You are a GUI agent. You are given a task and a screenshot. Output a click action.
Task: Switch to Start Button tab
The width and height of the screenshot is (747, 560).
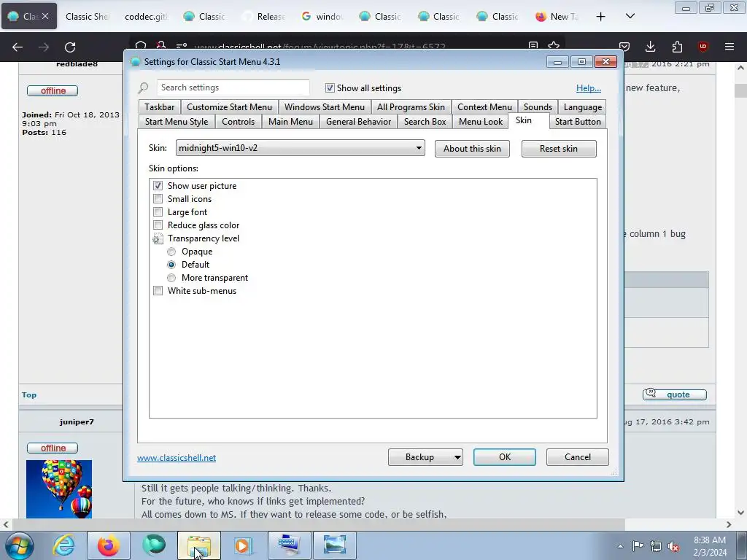pyautogui.click(x=578, y=122)
